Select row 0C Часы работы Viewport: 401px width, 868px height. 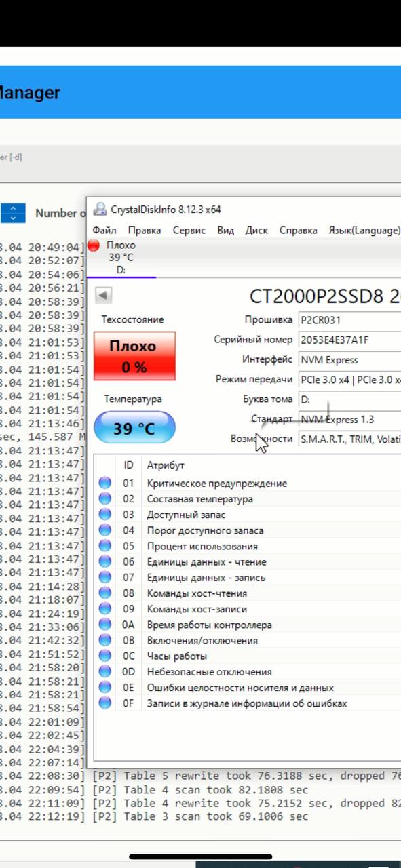[248, 656]
